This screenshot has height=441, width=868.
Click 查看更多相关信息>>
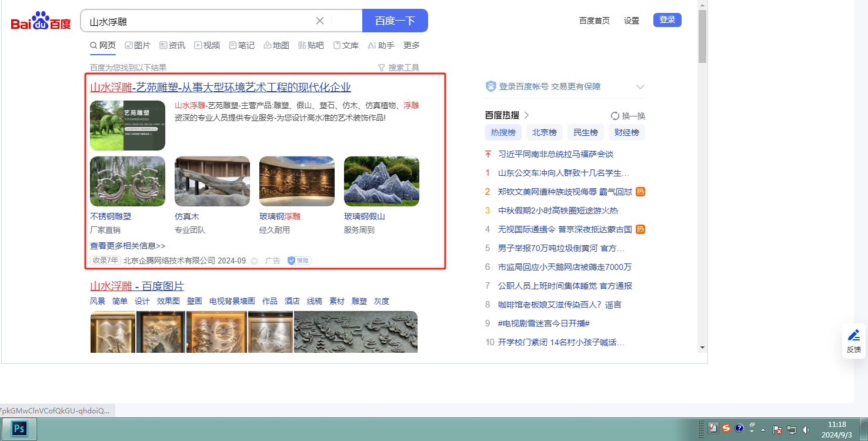point(128,246)
